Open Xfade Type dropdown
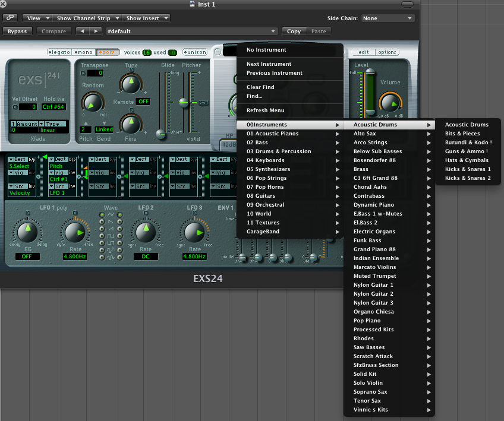 coord(52,124)
